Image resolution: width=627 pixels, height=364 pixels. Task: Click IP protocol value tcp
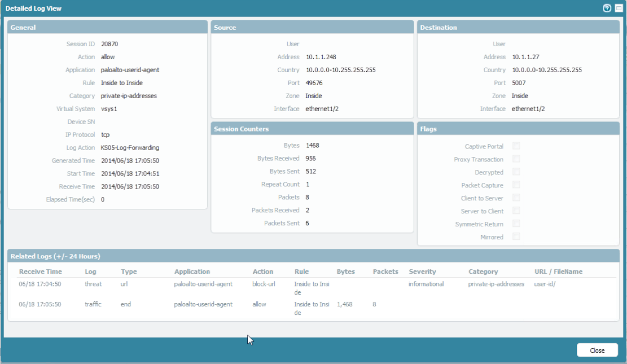[x=105, y=135]
